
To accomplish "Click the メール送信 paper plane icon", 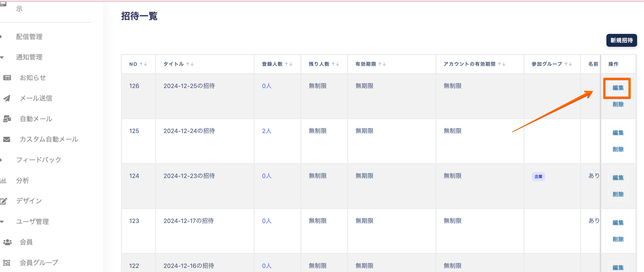I will [7, 98].
